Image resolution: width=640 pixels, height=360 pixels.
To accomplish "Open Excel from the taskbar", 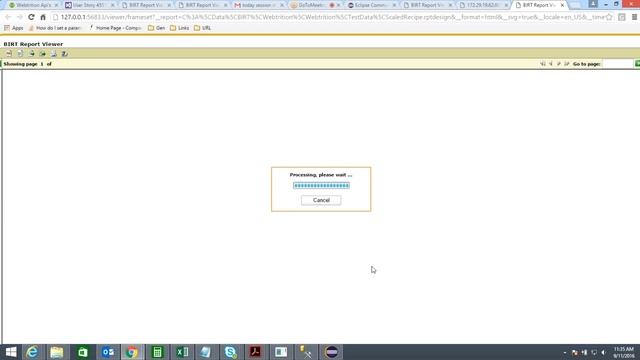I will pyautogui.click(x=182, y=352).
